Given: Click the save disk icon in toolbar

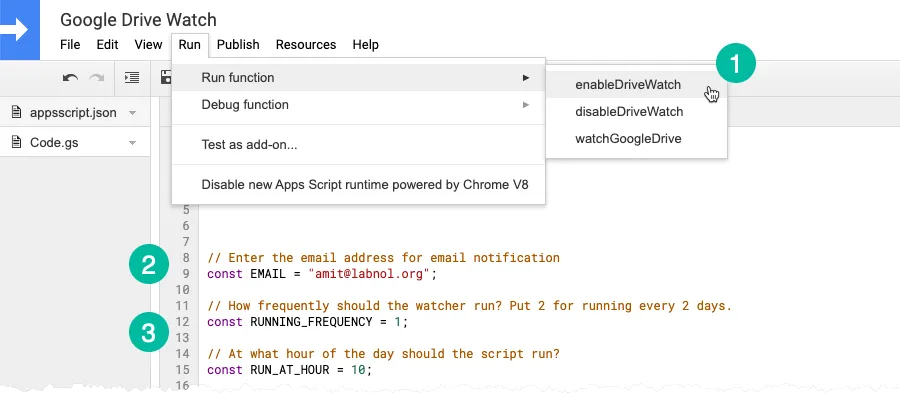Looking at the screenshot, I should 166,78.
